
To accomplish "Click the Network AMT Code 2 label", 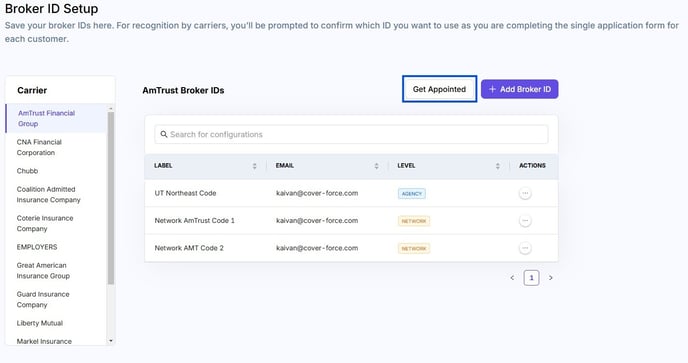I will [189, 248].
